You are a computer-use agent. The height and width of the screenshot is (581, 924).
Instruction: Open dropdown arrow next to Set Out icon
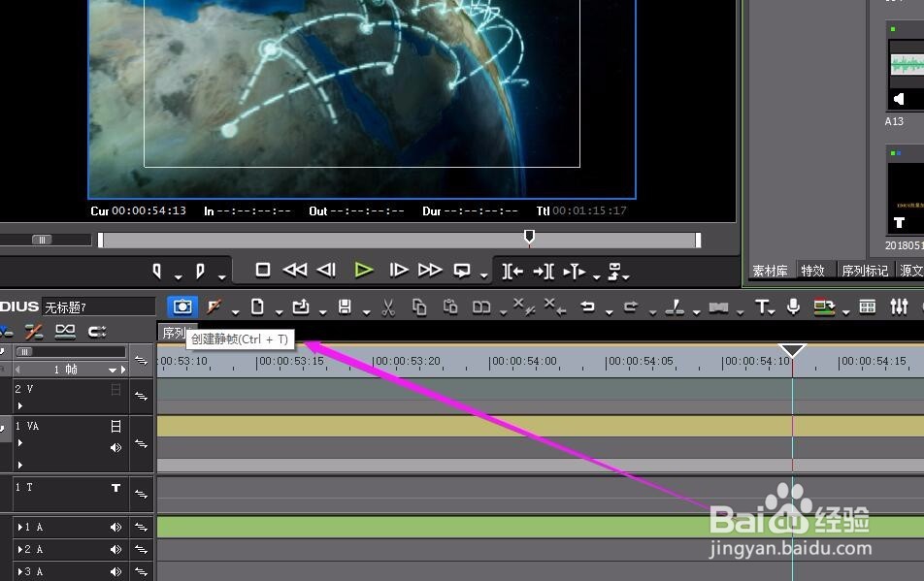tap(222, 277)
